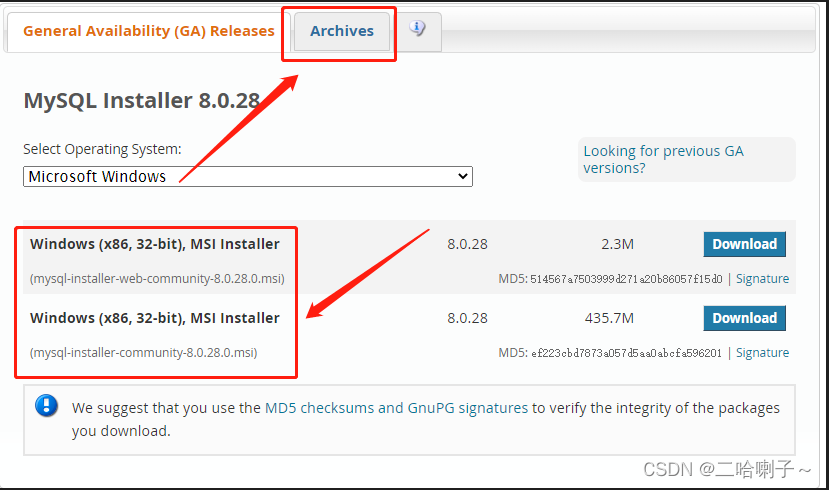
Task: Click MSI Installer title above mysql-installer-community filename
Action: [154, 318]
